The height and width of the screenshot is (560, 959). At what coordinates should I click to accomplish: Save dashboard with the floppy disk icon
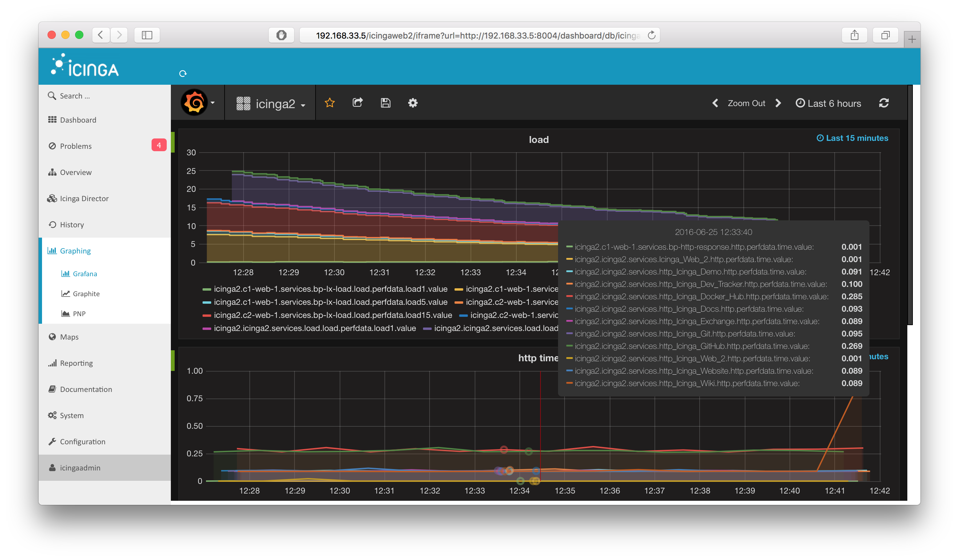click(385, 103)
